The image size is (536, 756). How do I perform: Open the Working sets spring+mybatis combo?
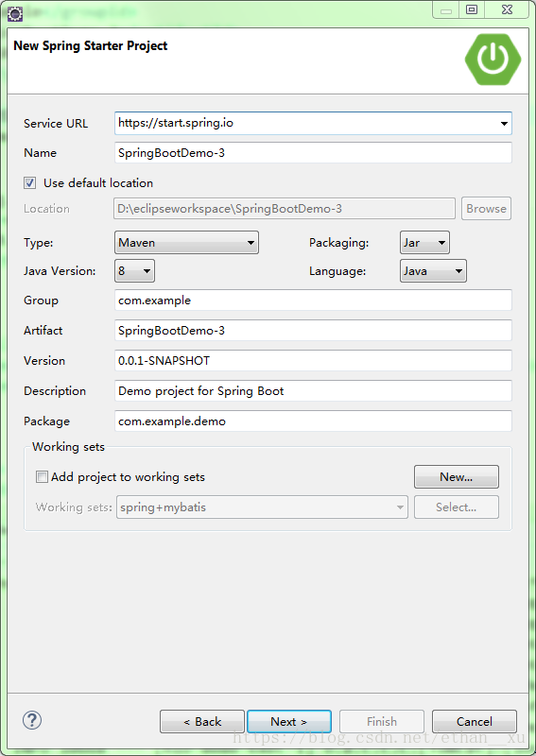pyautogui.click(x=262, y=507)
